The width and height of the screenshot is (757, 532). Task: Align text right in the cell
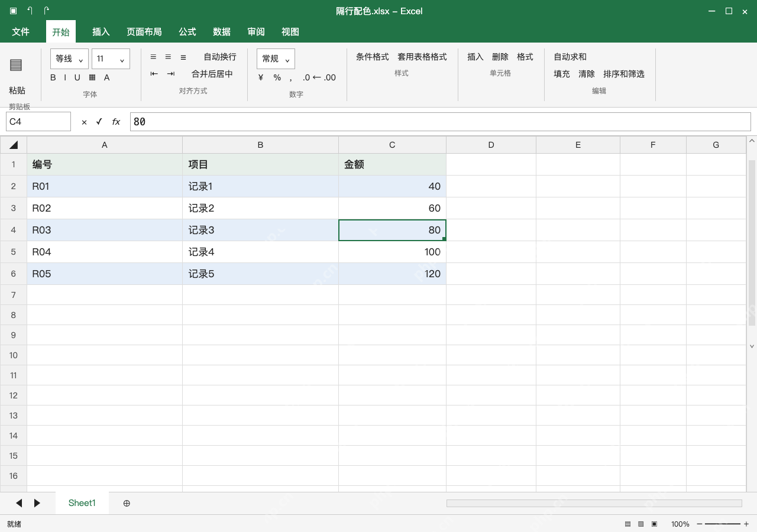(x=183, y=57)
